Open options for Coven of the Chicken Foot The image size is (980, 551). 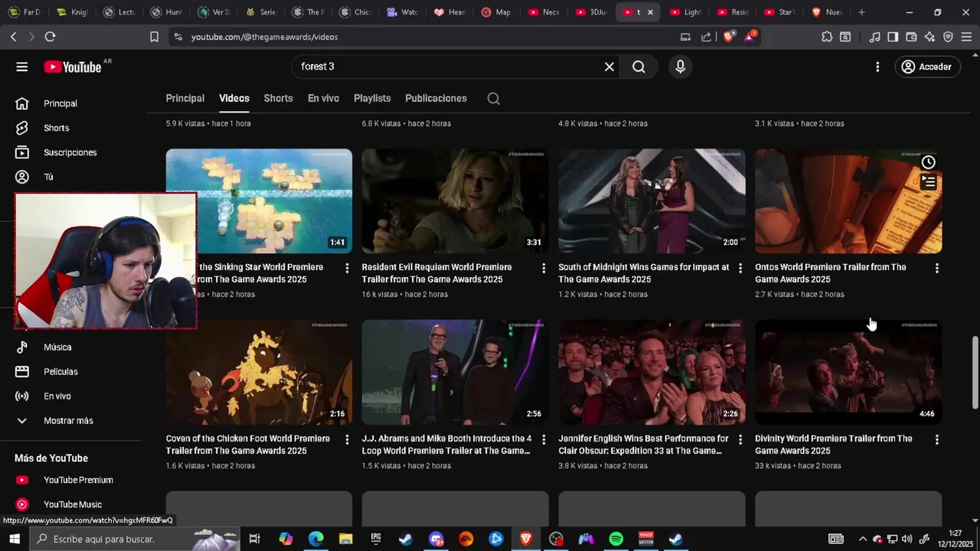tap(347, 439)
